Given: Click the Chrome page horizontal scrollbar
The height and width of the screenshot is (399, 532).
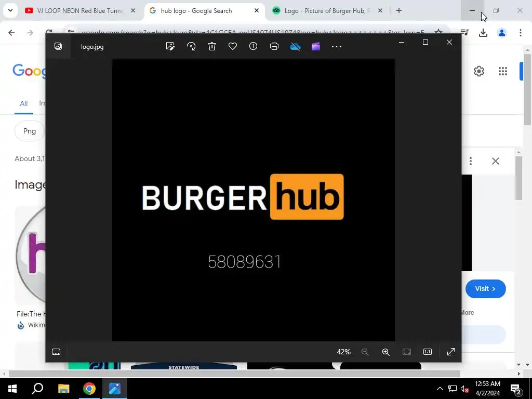Looking at the screenshot, I should (x=234, y=374).
